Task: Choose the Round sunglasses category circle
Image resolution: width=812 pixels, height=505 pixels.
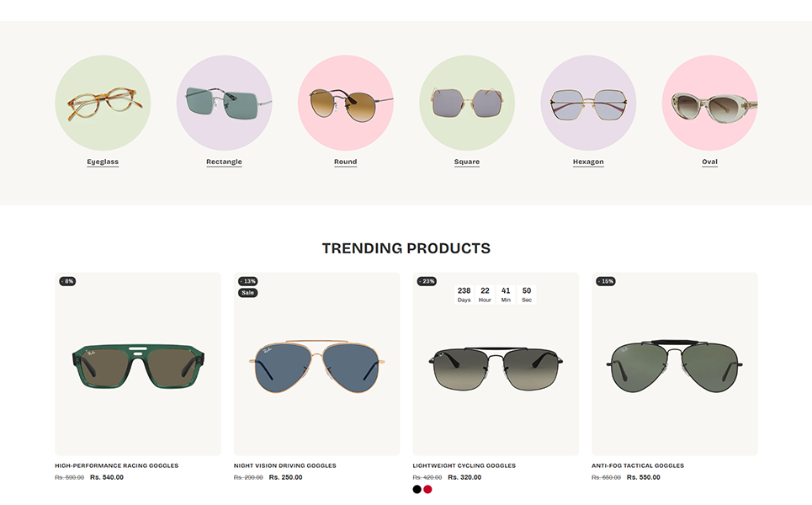Action: [345, 103]
